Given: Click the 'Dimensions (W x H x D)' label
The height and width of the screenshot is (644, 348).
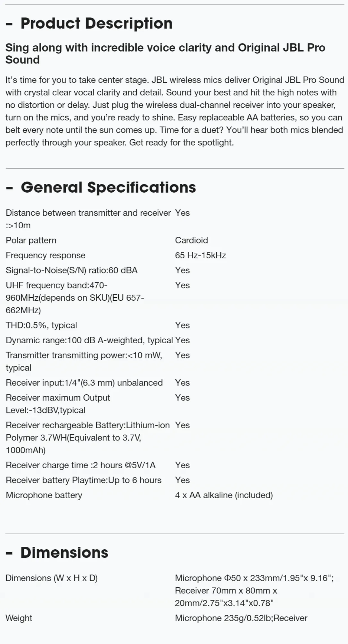Looking at the screenshot, I should click(x=52, y=578).
